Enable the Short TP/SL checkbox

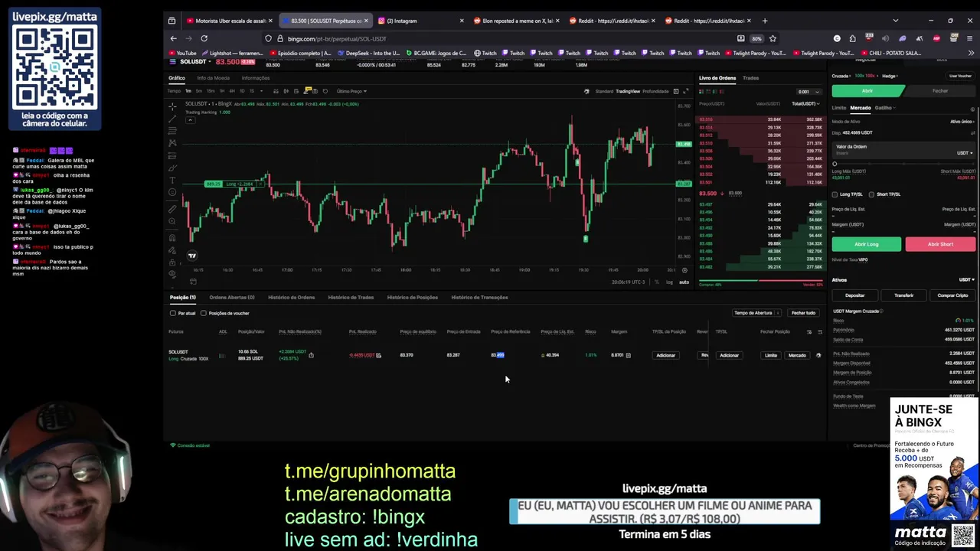pyautogui.click(x=871, y=194)
